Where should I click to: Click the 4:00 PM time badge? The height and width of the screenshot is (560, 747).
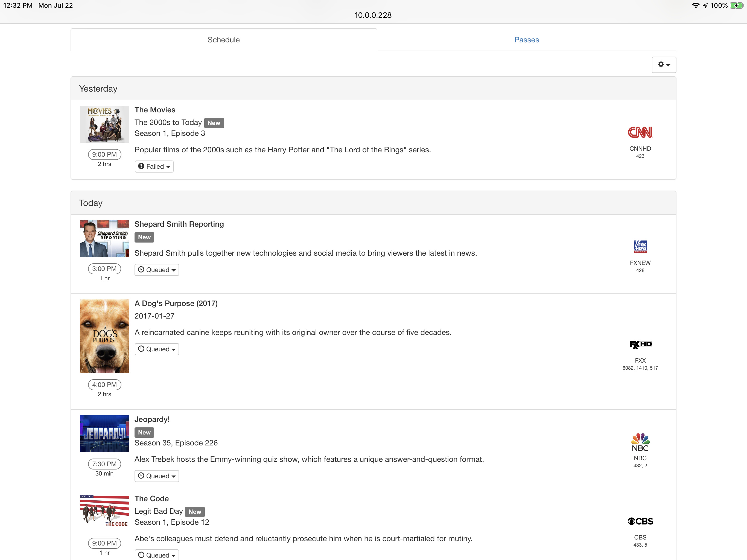coord(104,385)
